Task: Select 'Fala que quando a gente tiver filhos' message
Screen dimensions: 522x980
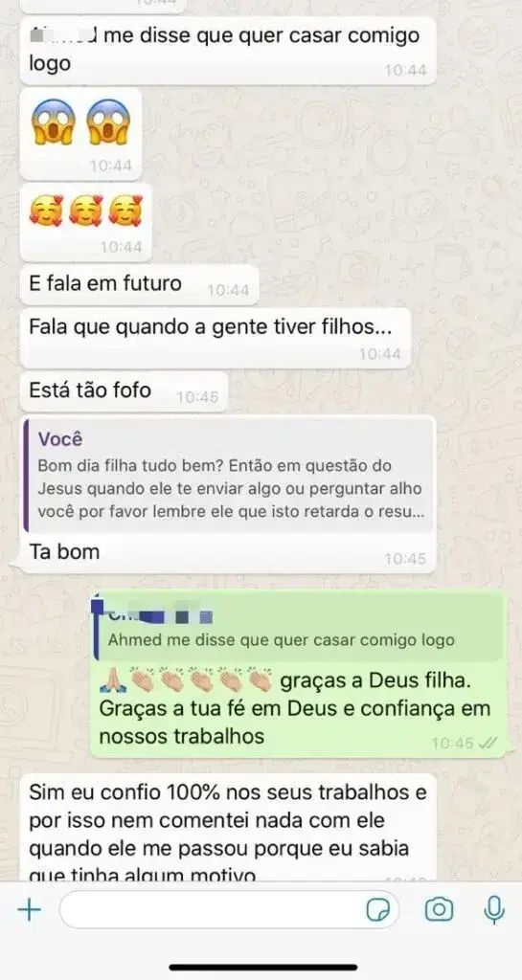Action: (x=216, y=338)
